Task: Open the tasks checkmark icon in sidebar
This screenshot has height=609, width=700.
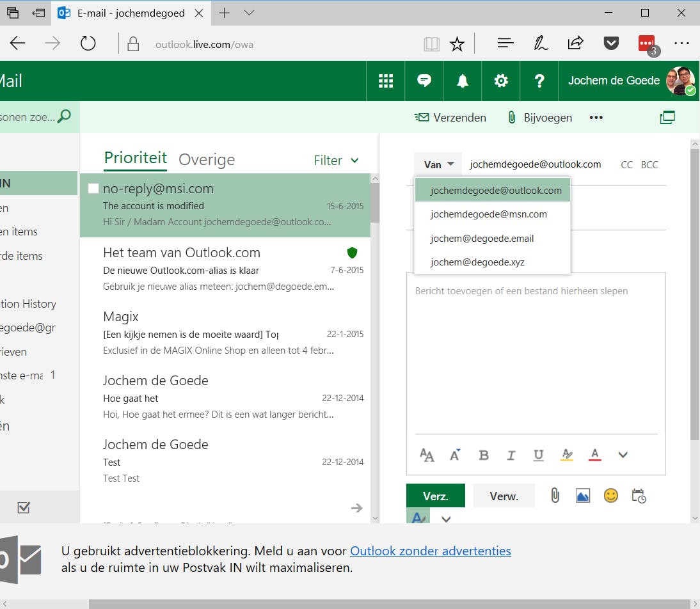Action: click(x=24, y=508)
